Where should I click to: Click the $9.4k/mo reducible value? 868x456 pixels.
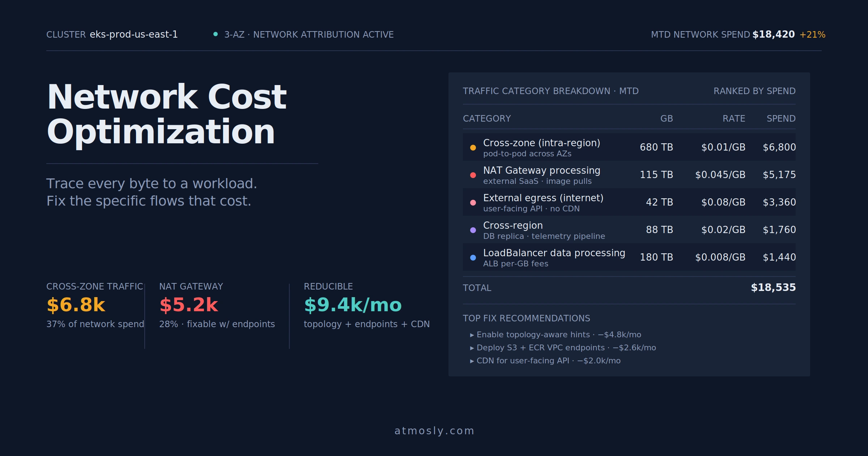pyautogui.click(x=353, y=305)
